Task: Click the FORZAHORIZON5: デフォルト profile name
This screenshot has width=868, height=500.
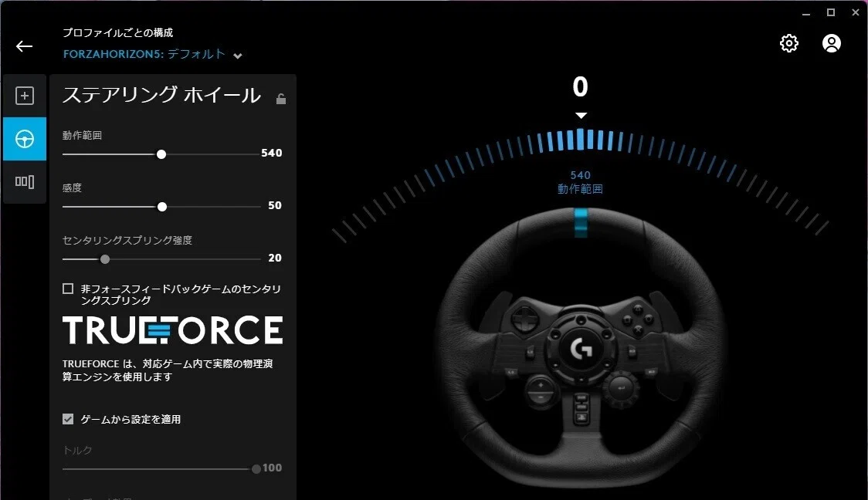Action: pyautogui.click(x=144, y=54)
